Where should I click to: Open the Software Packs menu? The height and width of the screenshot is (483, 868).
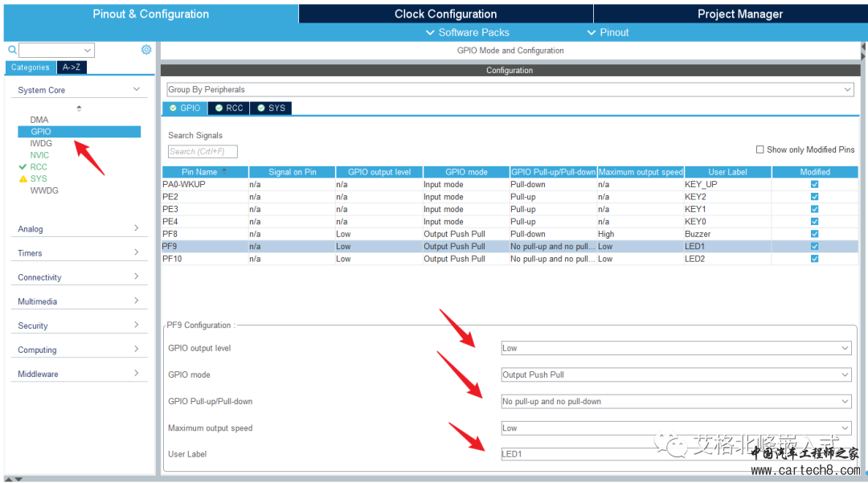467,33
